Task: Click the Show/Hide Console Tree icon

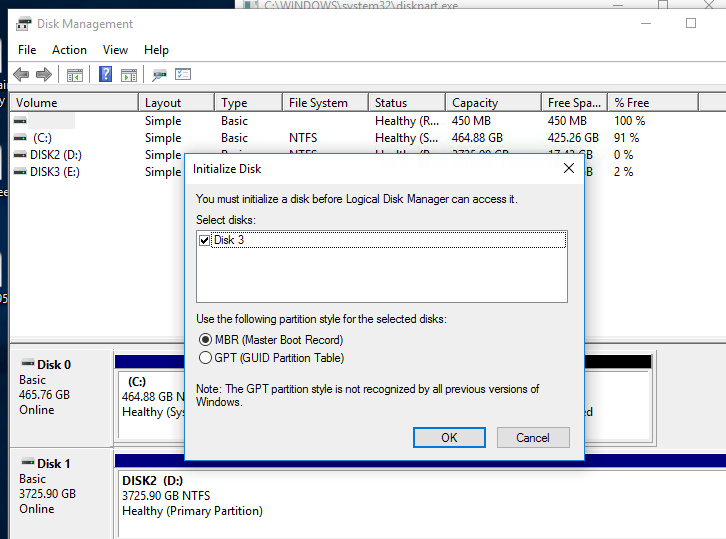Action: point(75,75)
